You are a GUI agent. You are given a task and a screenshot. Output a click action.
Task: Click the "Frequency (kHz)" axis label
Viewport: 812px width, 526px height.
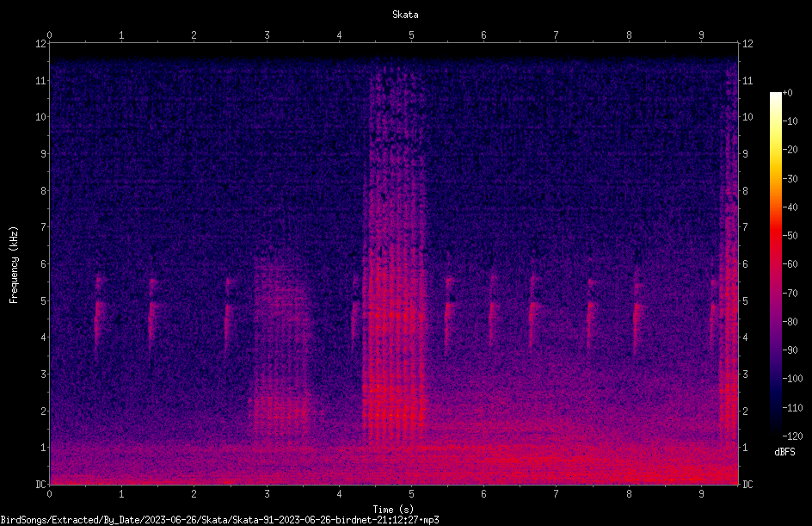(14, 265)
